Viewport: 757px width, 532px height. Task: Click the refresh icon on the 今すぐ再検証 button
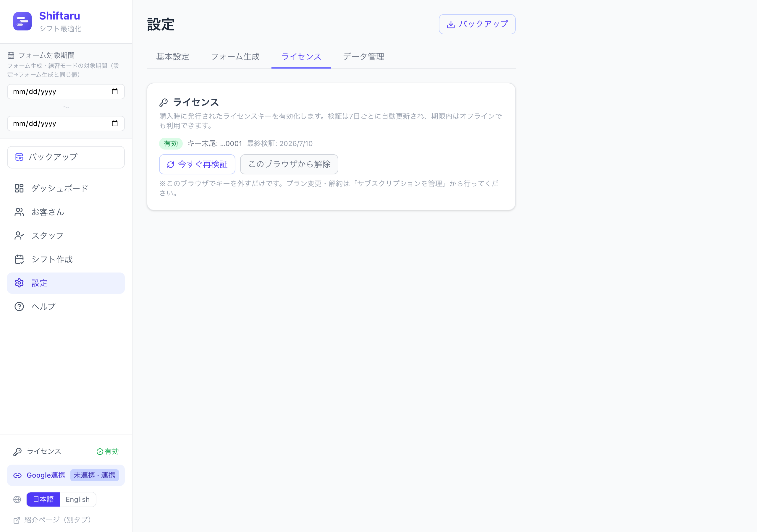click(x=170, y=165)
